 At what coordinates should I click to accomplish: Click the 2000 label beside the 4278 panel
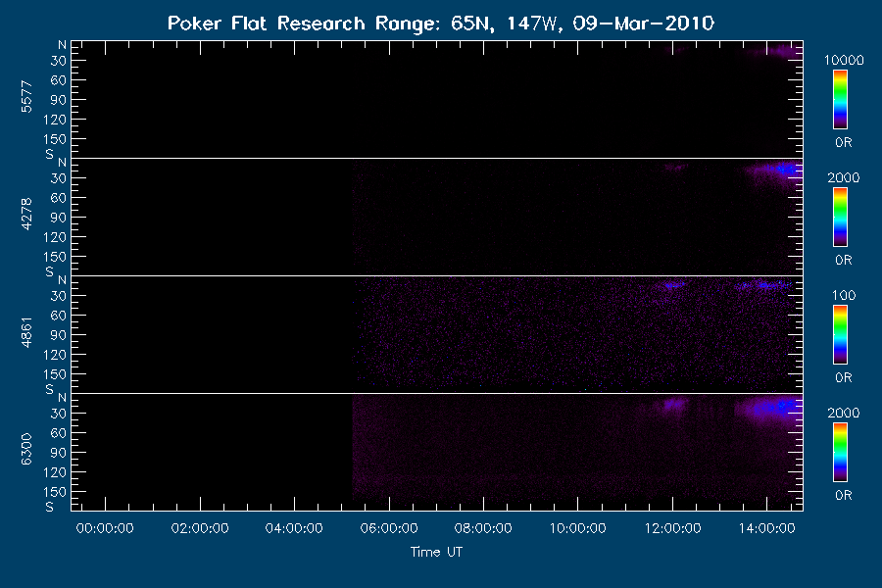point(844,177)
